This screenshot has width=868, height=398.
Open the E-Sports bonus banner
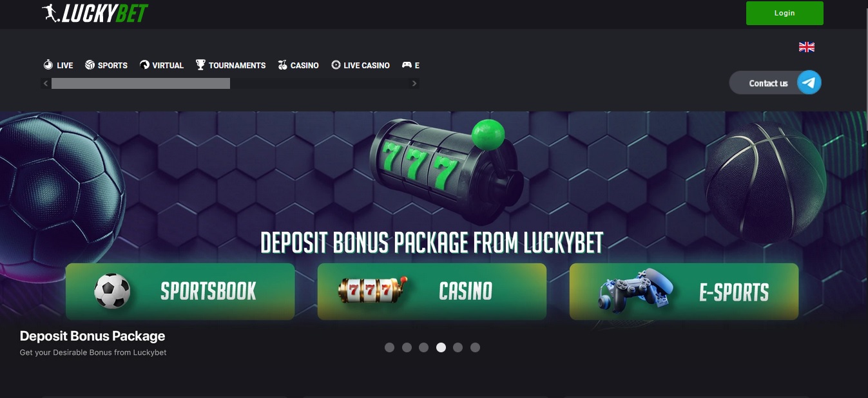point(684,291)
